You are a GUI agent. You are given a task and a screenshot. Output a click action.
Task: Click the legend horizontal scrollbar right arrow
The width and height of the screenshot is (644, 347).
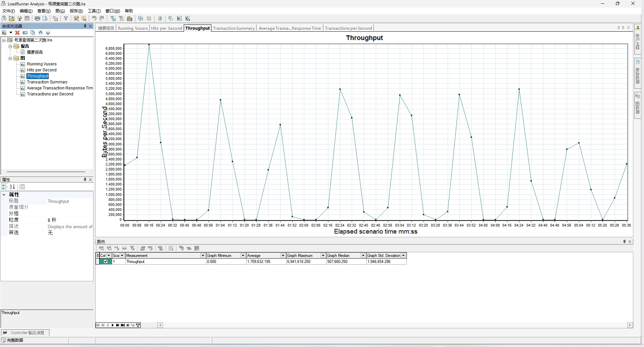pos(630,325)
